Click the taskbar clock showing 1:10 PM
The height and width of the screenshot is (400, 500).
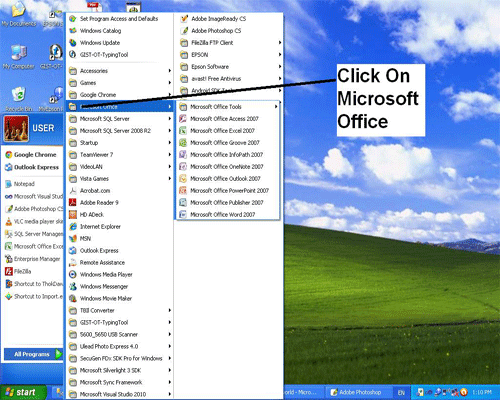[482, 392]
